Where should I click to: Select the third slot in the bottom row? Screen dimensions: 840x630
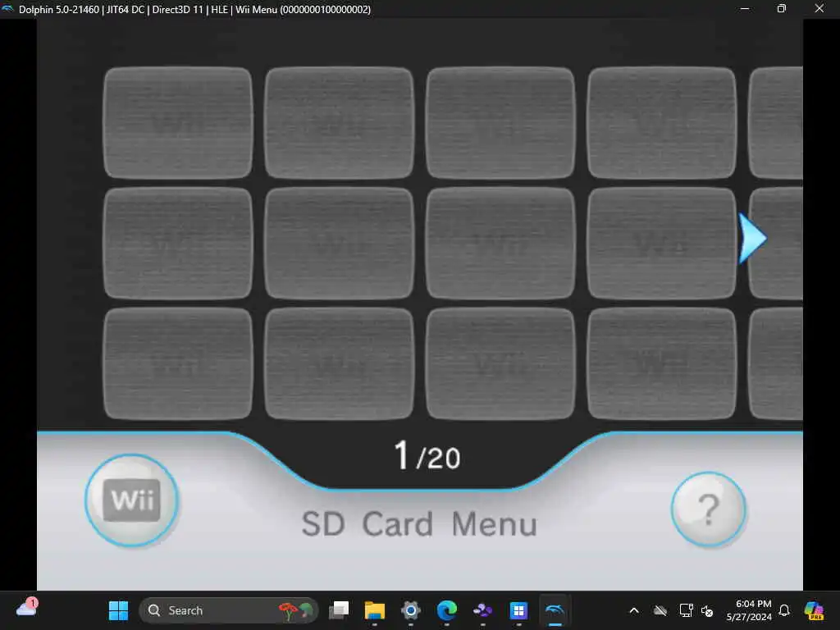500,363
